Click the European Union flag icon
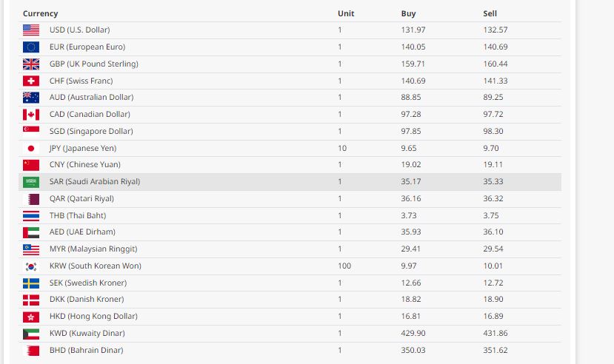 tap(31, 47)
